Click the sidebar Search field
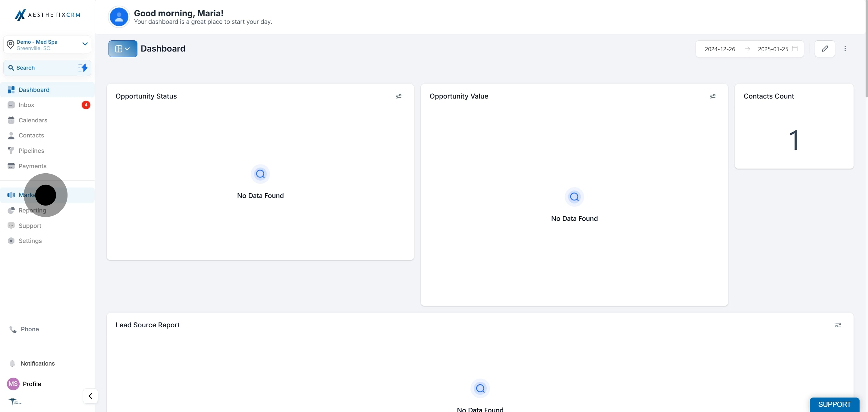868x412 pixels. pos(40,68)
